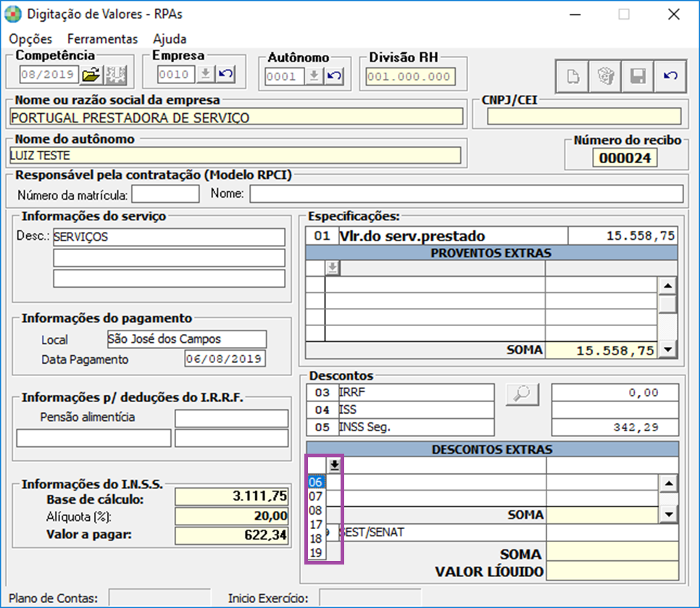The width and height of the screenshot is (700, 608).
Task: Click the Responsável Nome input field
Action: [x=466, y=194]
